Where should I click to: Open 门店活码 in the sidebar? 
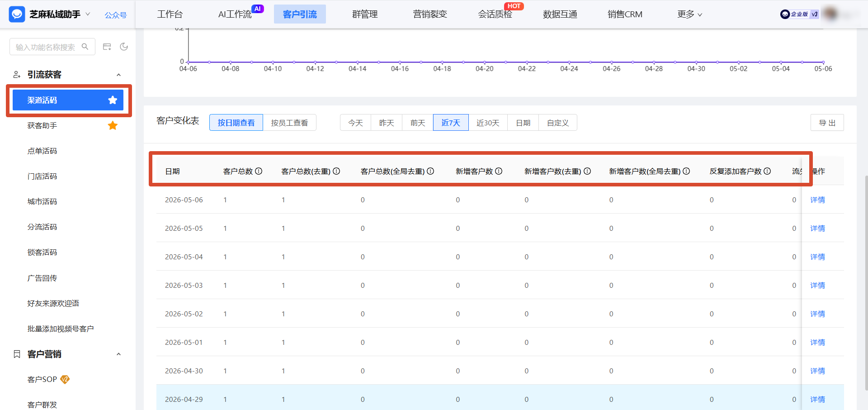(42, 176)
